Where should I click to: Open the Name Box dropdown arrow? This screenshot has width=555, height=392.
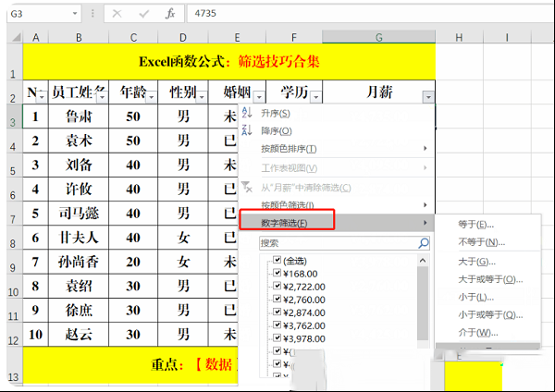75,14
